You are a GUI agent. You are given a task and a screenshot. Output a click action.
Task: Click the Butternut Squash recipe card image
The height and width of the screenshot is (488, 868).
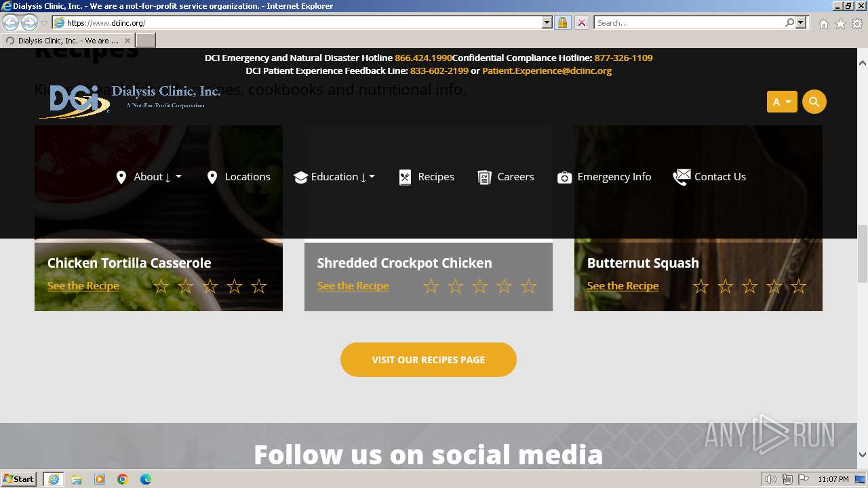(698, 218)
